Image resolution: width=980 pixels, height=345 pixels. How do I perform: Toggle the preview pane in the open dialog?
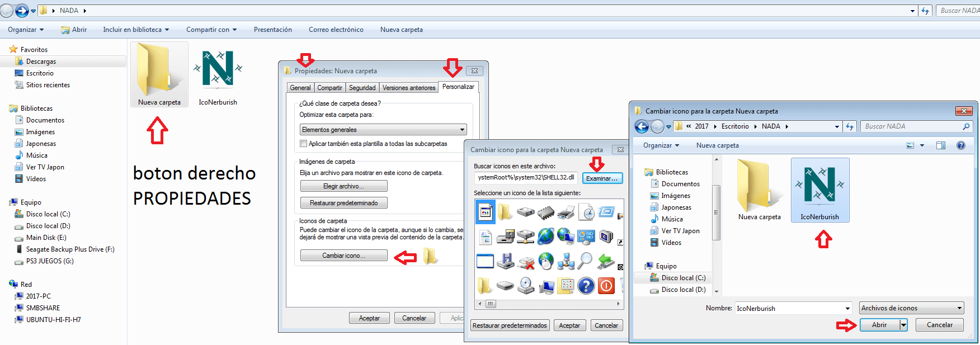tap(941, 145)
